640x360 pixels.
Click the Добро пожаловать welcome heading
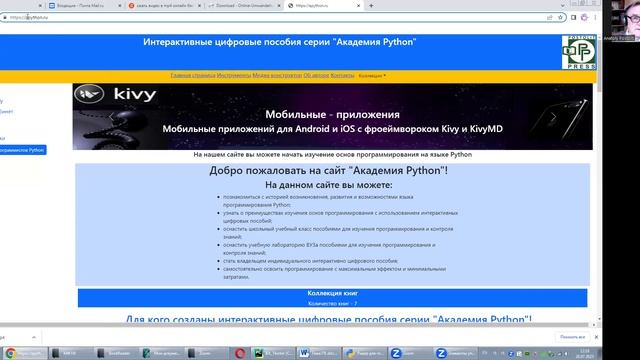329,171
